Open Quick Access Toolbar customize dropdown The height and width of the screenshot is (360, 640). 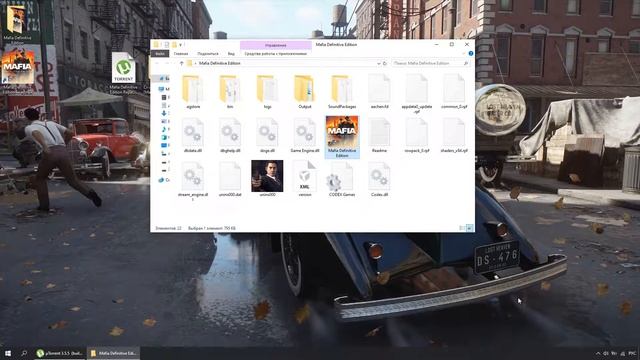point(180,44)
